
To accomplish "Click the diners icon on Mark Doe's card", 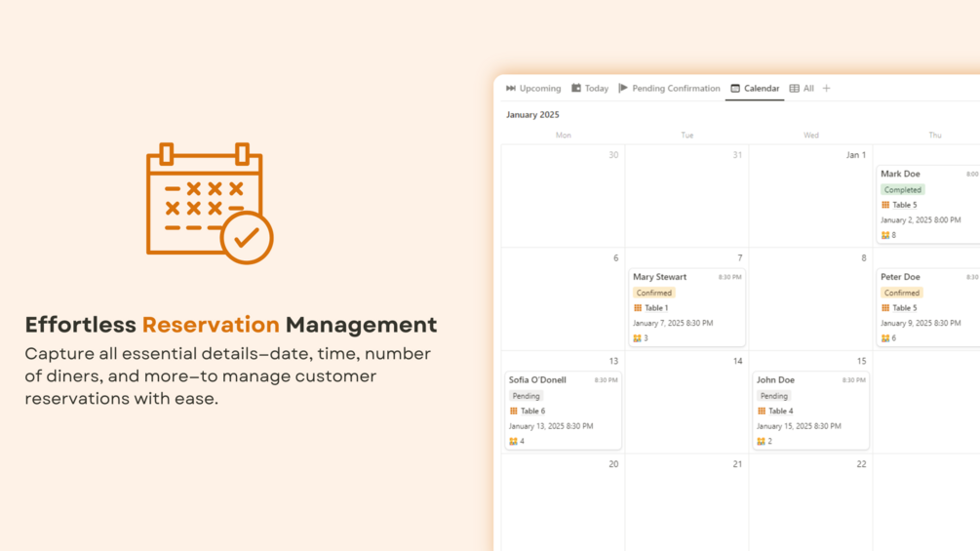I will pos(885,235).
